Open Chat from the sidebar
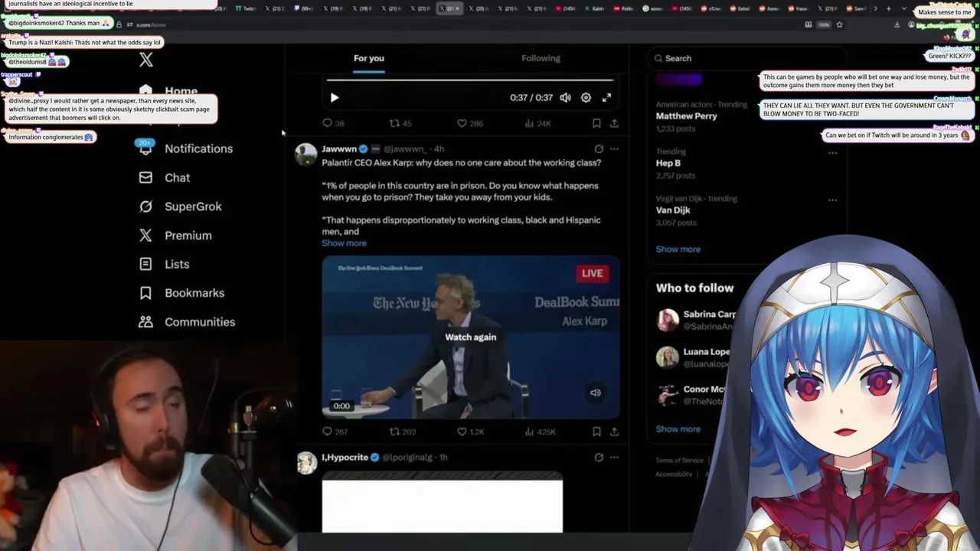Screen dimensions: 980x551 coord(164,178)
